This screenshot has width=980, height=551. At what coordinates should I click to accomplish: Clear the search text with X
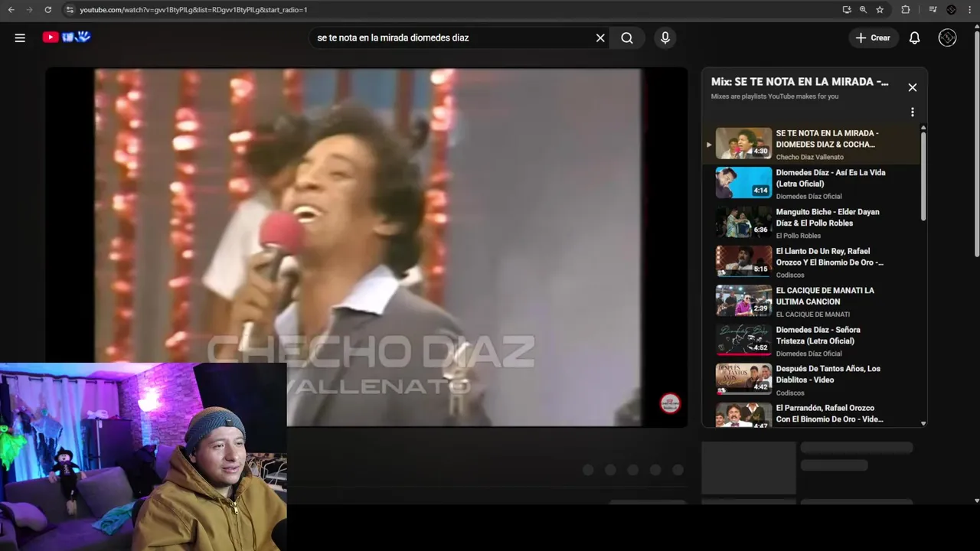[x=600, y=37]
